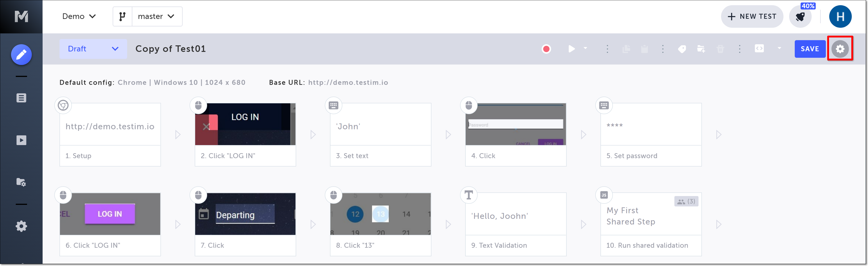Viewport: 868px width, 266px height.
Task: Open test properties gear icon
Action: [840, 49]
